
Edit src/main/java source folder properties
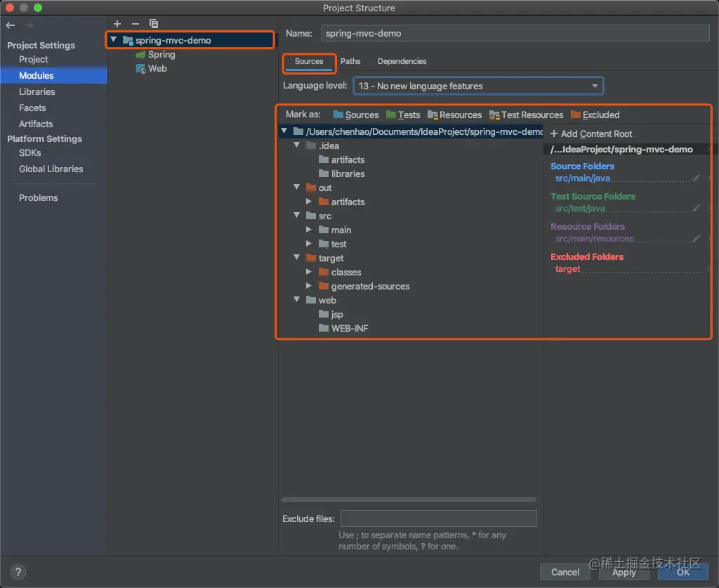pos(696,178)
